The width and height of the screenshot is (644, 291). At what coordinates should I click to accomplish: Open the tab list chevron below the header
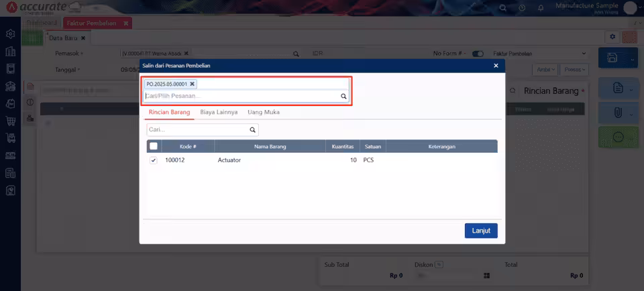[x=641, y=23]
